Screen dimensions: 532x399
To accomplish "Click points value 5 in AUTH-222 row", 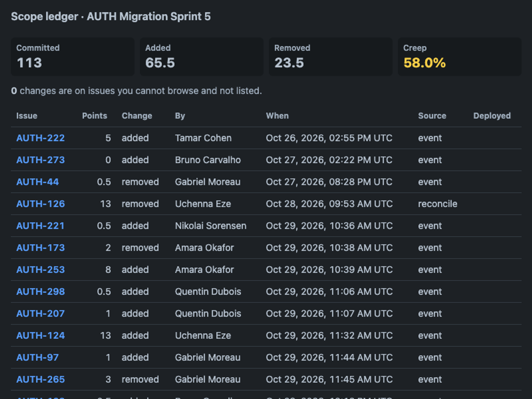I will pyautogui.click(x=108, y=138).
